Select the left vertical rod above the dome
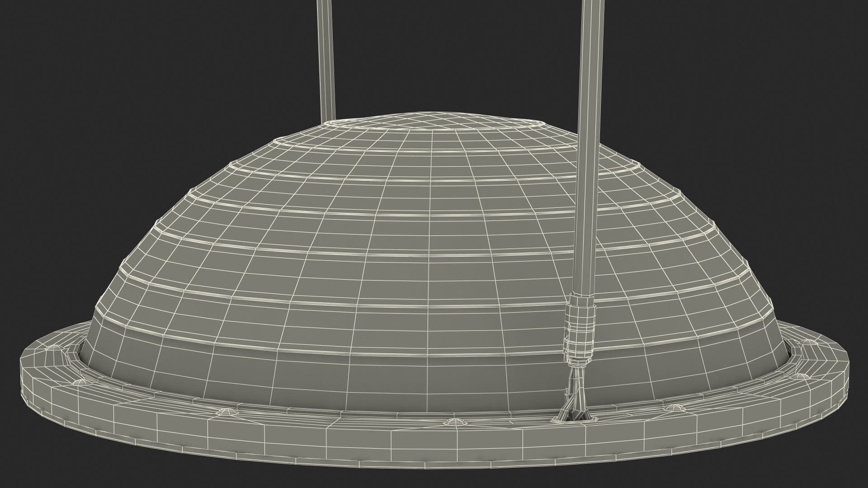 click(x=327, y=61)
